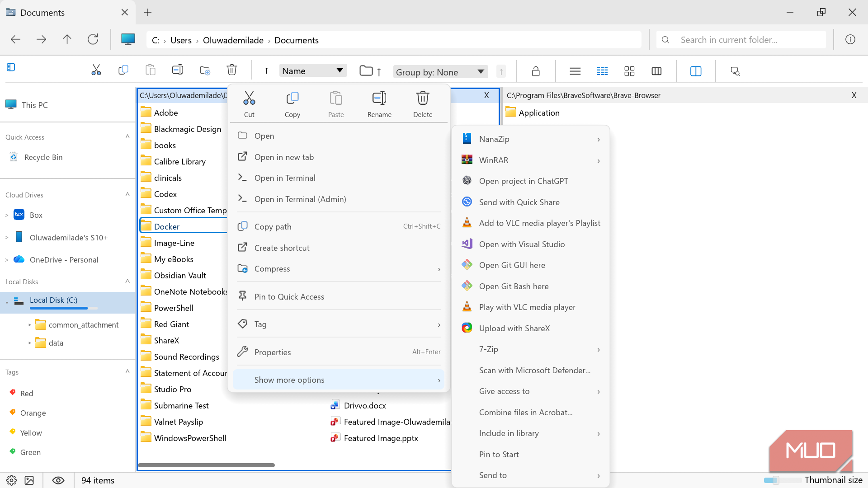Open Group by: None dropdown
868x488 pixels.
pos(441,72)
